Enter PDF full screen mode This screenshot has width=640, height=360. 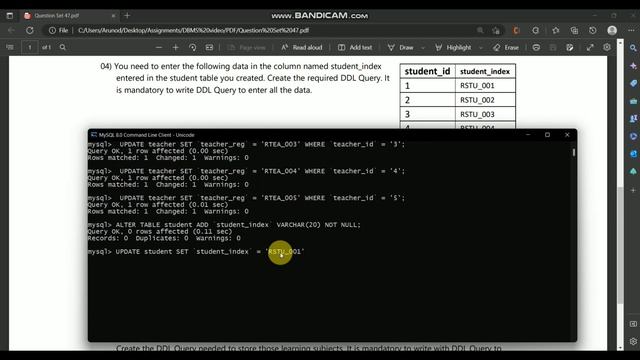590,47
